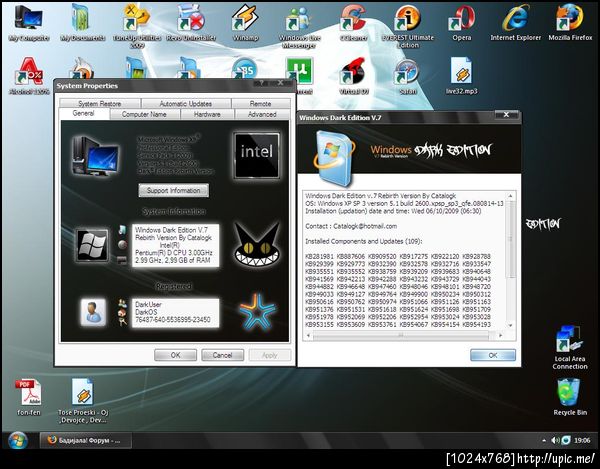Click the System Properties help button
Image resolution: width=600 pixels, height=469 pixels.
pos(262,83)
